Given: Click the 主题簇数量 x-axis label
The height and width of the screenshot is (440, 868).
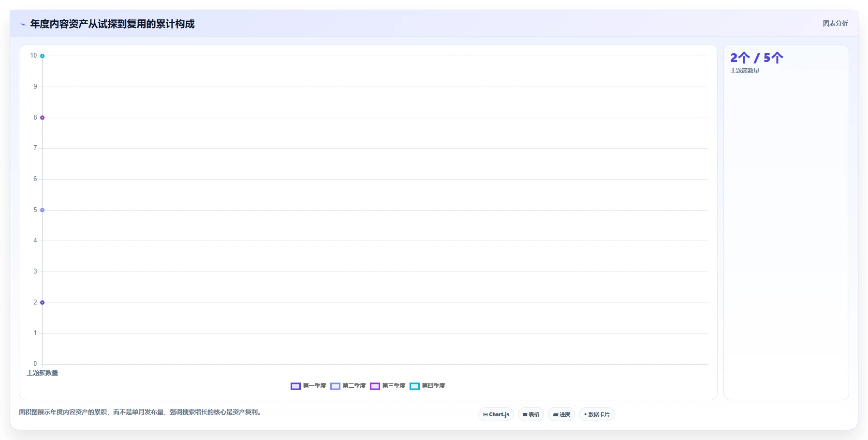Looking at the screenshot, I should pos(42,373).
